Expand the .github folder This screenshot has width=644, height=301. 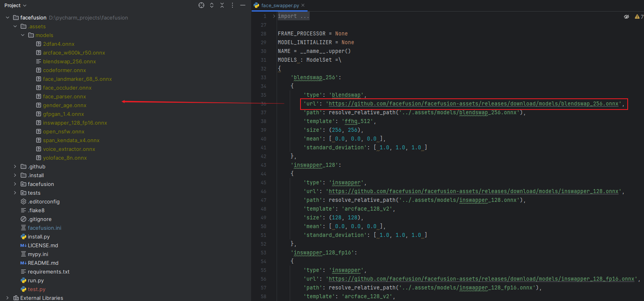[15, 166]
